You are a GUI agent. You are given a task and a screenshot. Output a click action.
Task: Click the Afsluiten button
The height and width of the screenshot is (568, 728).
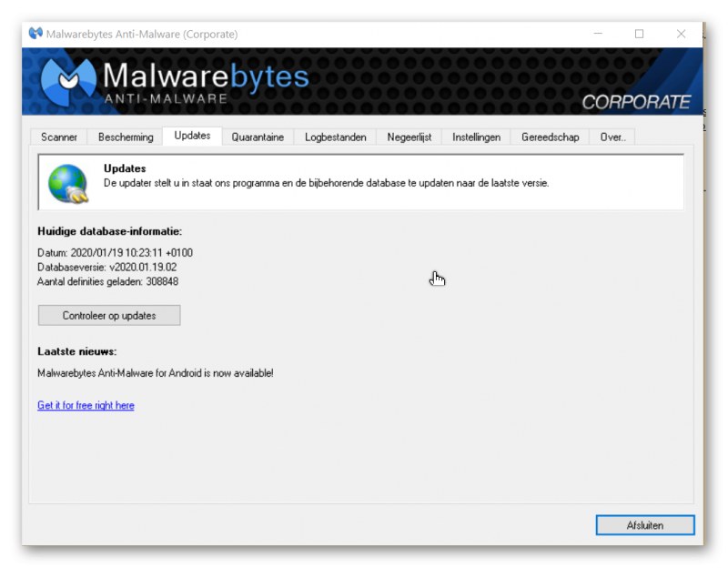click(x=644, y=525)
